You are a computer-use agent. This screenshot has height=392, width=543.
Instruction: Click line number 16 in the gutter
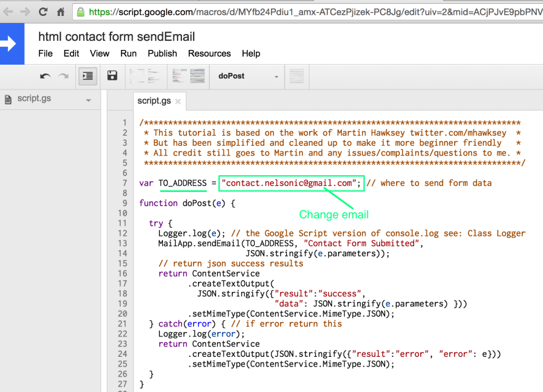click(123, 273)
